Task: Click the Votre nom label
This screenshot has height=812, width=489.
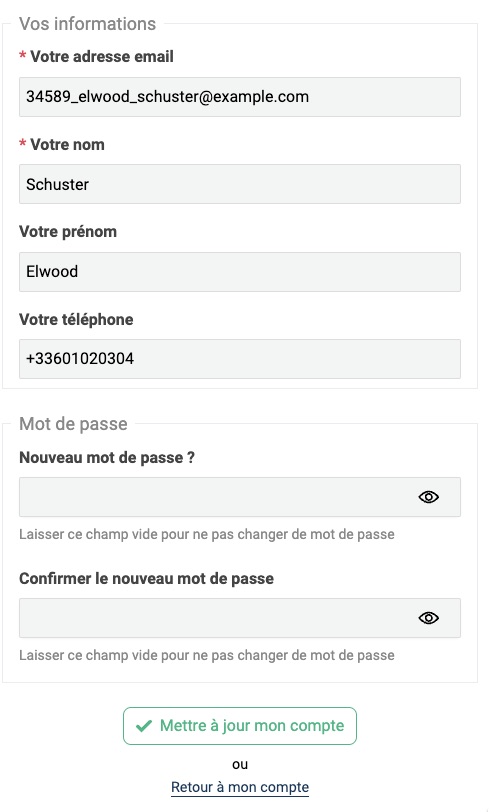Action: tap(67, 144)
